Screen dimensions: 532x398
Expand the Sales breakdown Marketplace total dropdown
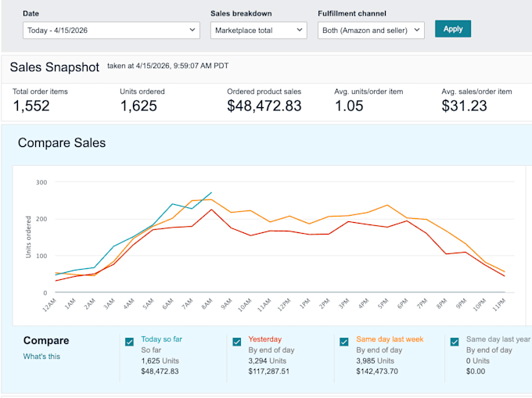pyautogui.click(x=258, y=30)
